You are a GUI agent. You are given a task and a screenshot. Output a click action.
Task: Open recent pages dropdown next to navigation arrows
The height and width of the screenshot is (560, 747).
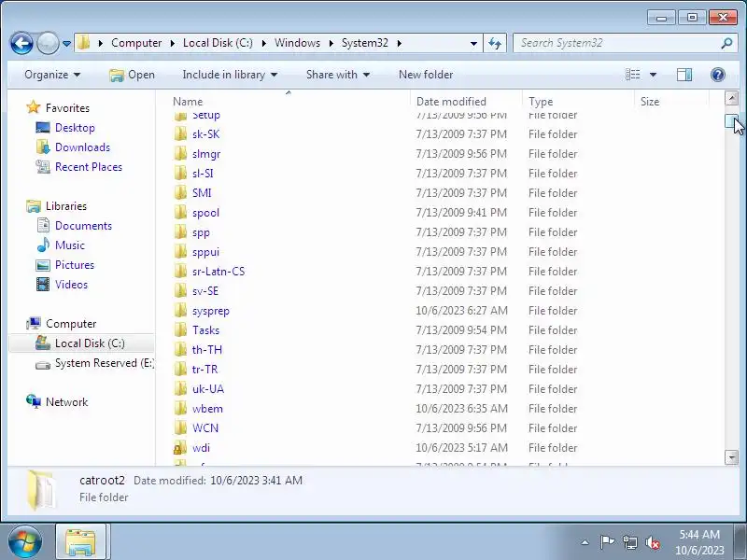(x=66, y=43)
